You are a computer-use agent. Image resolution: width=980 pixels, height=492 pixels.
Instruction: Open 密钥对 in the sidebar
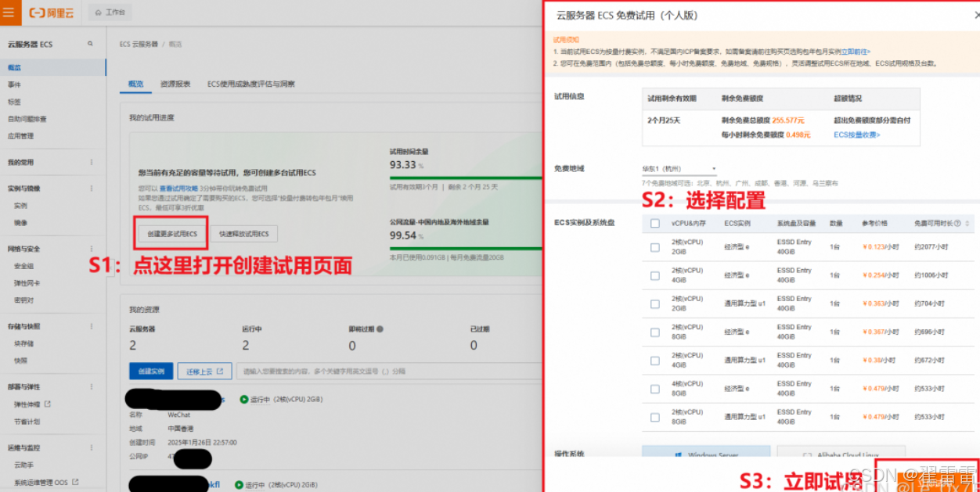[x=23, y=300]
